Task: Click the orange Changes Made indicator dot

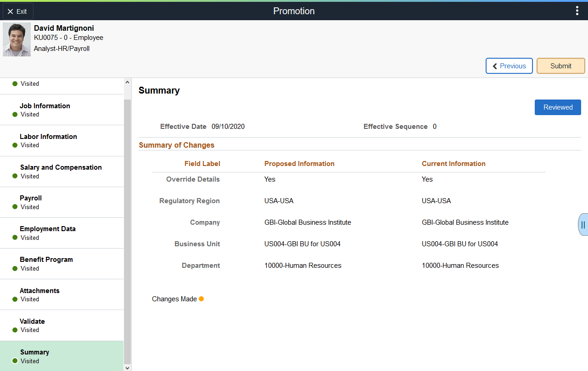Action: click(x=201, y=299)
